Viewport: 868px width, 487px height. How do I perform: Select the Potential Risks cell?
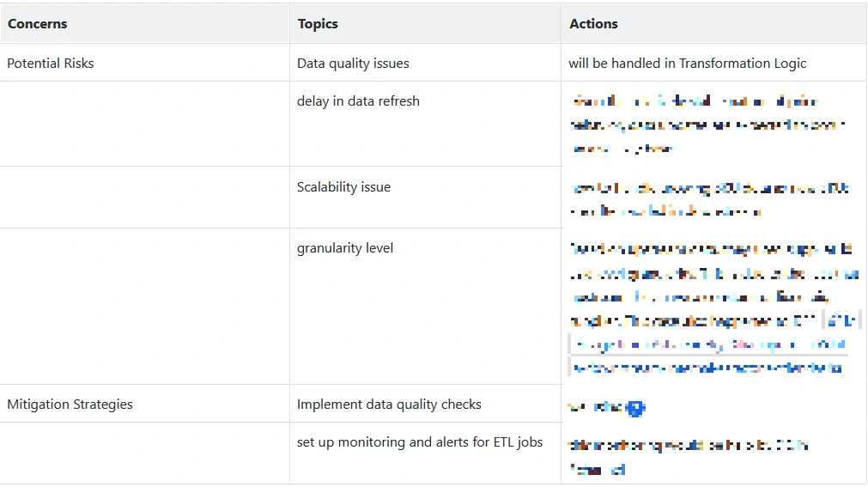[x=51, y=63]
